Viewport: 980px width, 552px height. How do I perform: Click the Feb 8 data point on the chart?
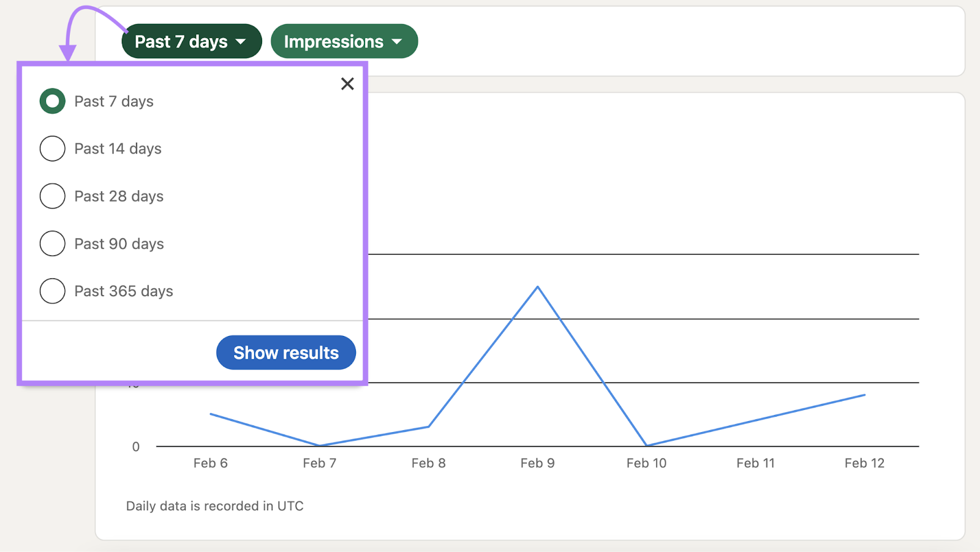click(x=429, y=427)
